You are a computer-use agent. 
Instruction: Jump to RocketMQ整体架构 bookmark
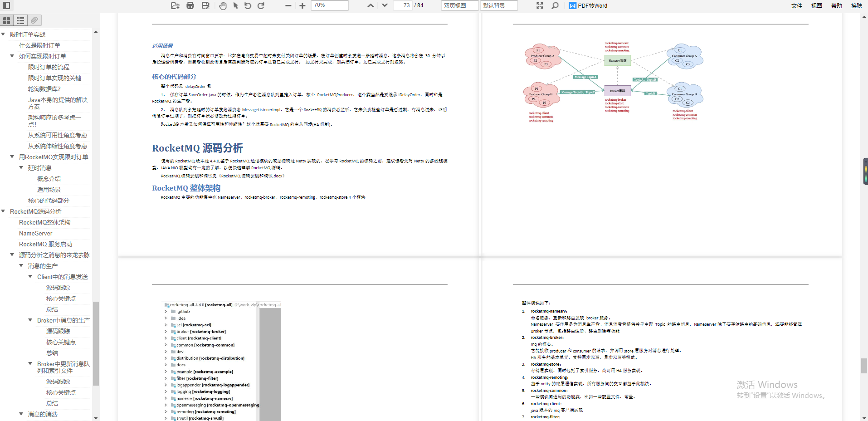pyautogui.click(x=44, y=222)
